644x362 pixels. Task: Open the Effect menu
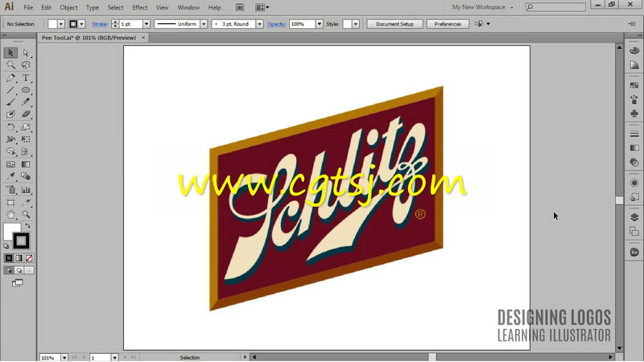click(139, 7)
